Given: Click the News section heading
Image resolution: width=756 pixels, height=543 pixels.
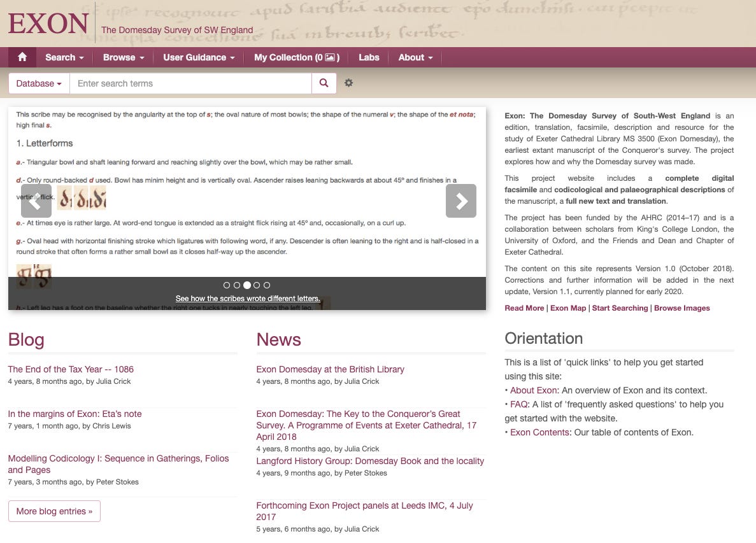Looking at the screenshot, I should [x=279, y=340].
